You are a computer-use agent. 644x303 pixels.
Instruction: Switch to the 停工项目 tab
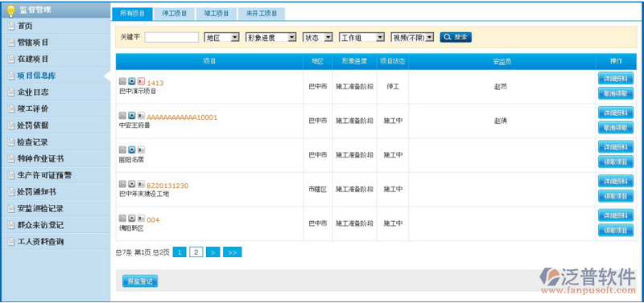pos(175,14)
